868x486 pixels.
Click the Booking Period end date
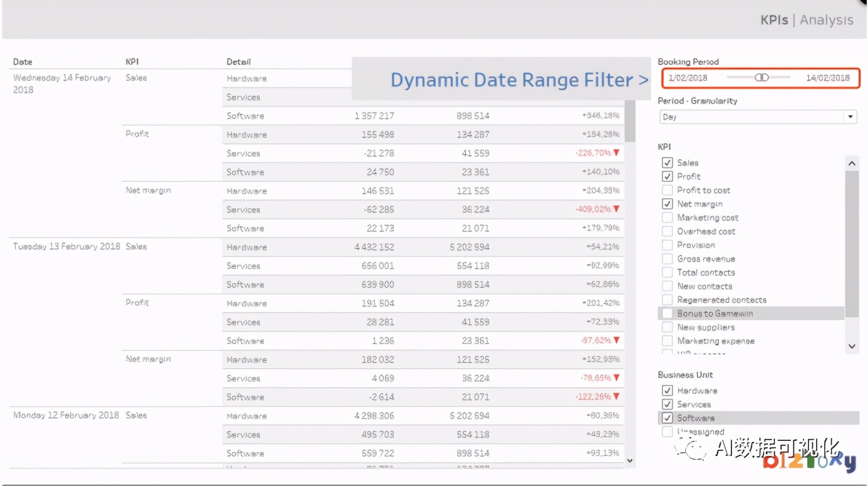tap(828, 78)
